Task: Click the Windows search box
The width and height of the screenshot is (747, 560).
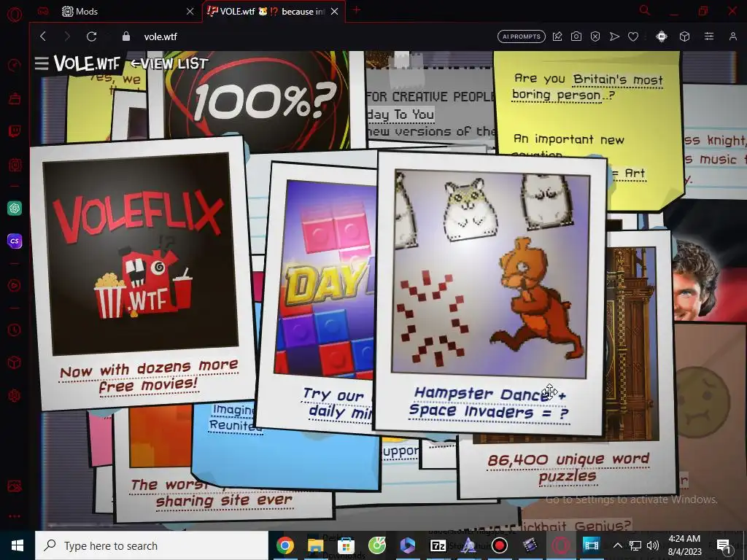Action: (x=152, y=545)
